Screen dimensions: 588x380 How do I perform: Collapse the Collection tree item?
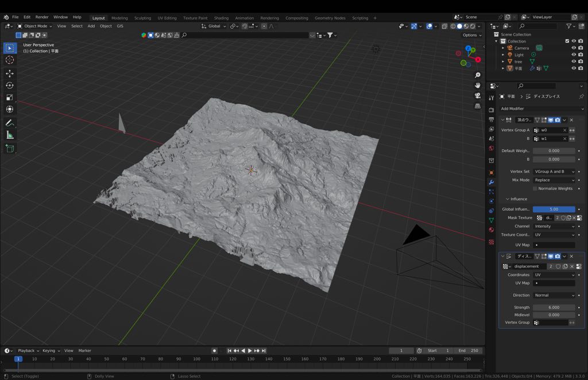click(495, 41)
